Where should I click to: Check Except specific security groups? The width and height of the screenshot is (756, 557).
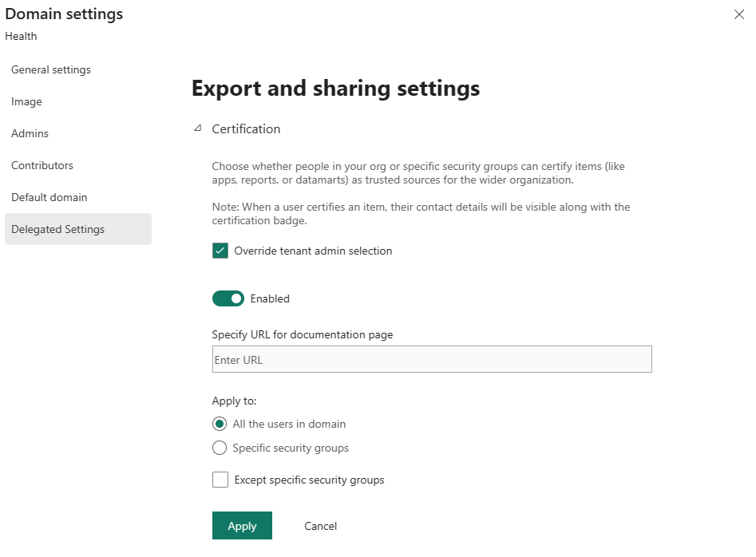click(220, 480)
